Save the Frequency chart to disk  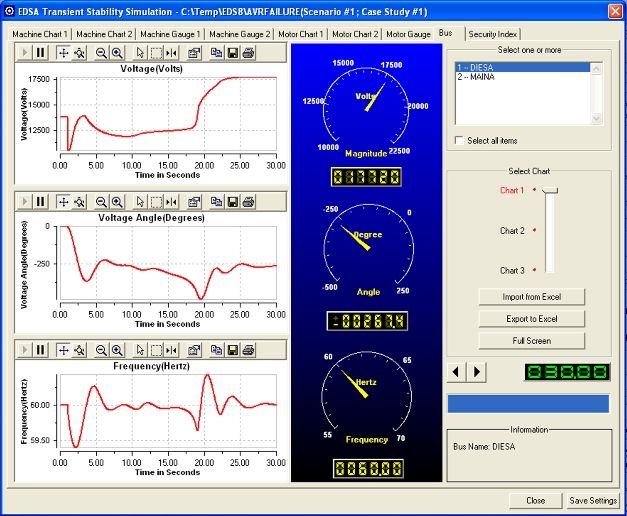[232, 350]
